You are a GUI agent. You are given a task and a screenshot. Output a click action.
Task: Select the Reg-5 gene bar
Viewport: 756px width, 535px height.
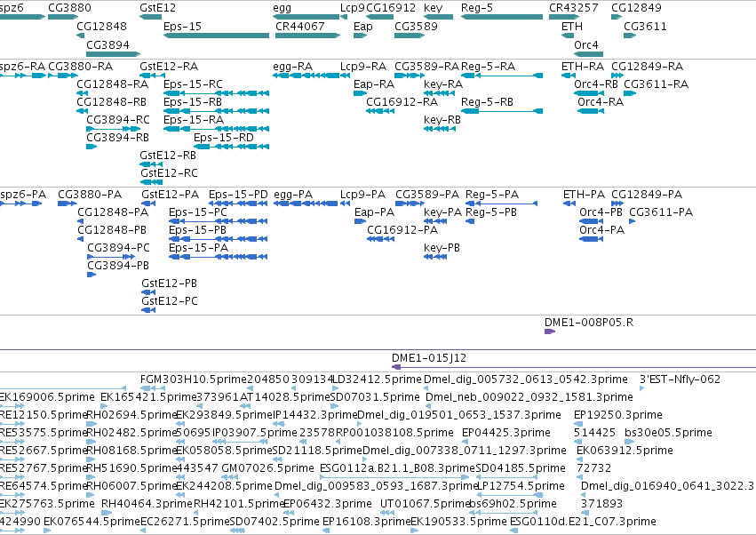(501, 18)
